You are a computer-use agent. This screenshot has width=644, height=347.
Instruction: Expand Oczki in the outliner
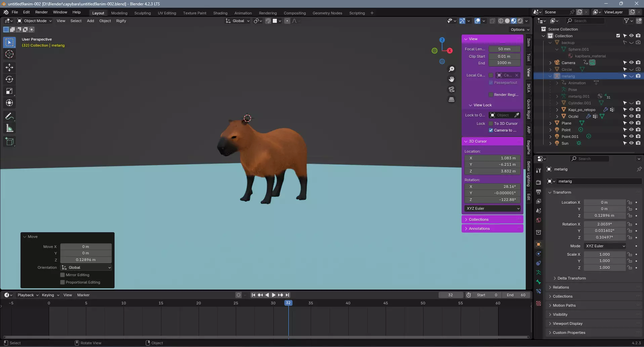click(557, 116)
